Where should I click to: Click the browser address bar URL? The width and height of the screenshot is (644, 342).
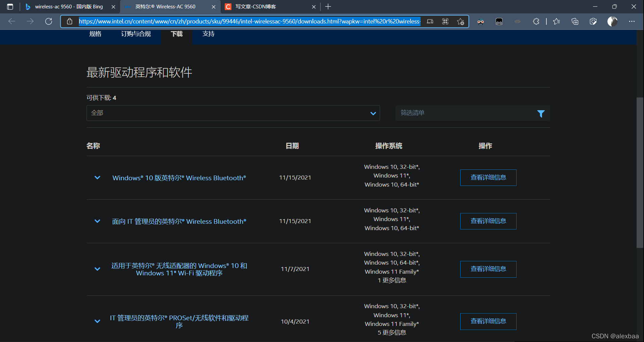click(250, 21)
